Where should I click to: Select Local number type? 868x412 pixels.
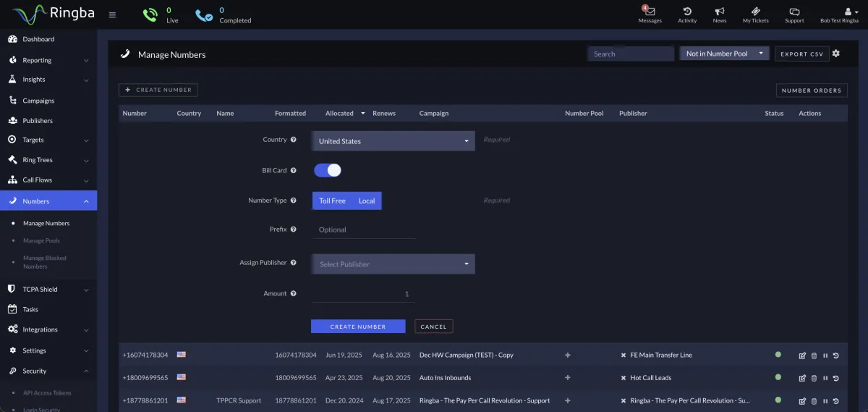coord(367,201)
